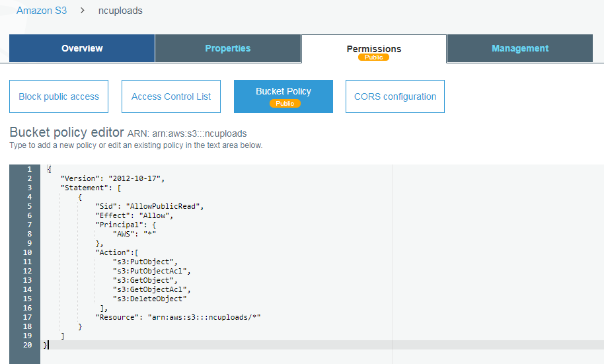The height and width of the screenshot is (364, 604).
Task: Switch to the Overview tab
Action: (82, 48)
